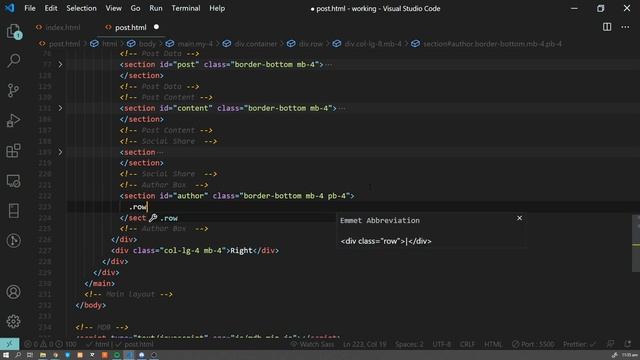The image size is (640, 360).
Task: Open the Help menu
Action: click(x=217, y=8)
